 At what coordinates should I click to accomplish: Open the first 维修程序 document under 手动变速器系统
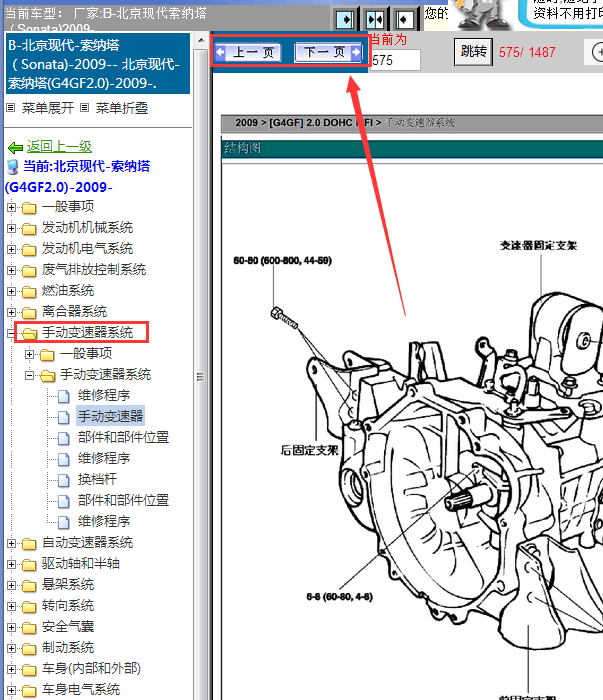[104, 395]
